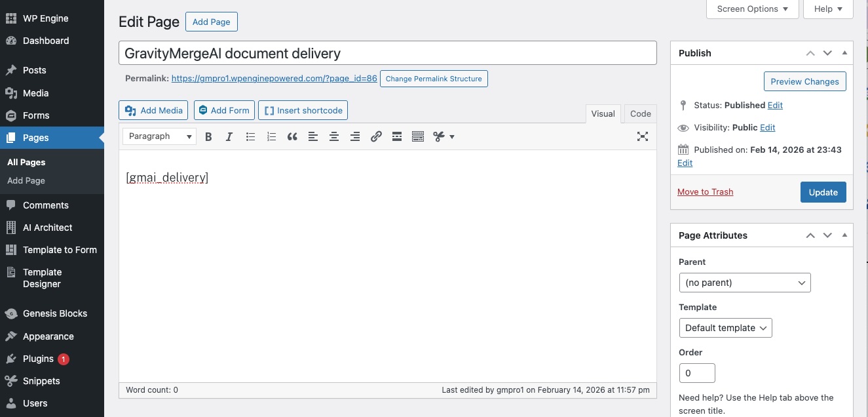The image size is (868, 417).
Task: Click the insert link icon
Action: (x=376, y=137)
